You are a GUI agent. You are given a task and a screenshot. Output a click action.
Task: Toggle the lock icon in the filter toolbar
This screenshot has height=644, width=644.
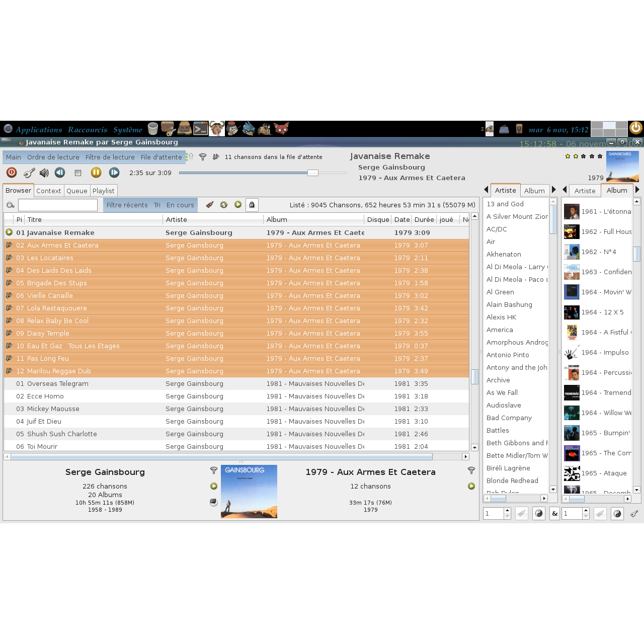pos(252,205)
